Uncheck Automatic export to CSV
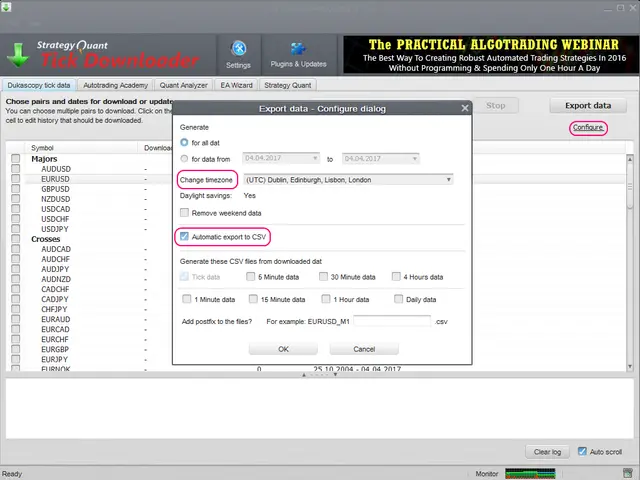 (184, 236)
